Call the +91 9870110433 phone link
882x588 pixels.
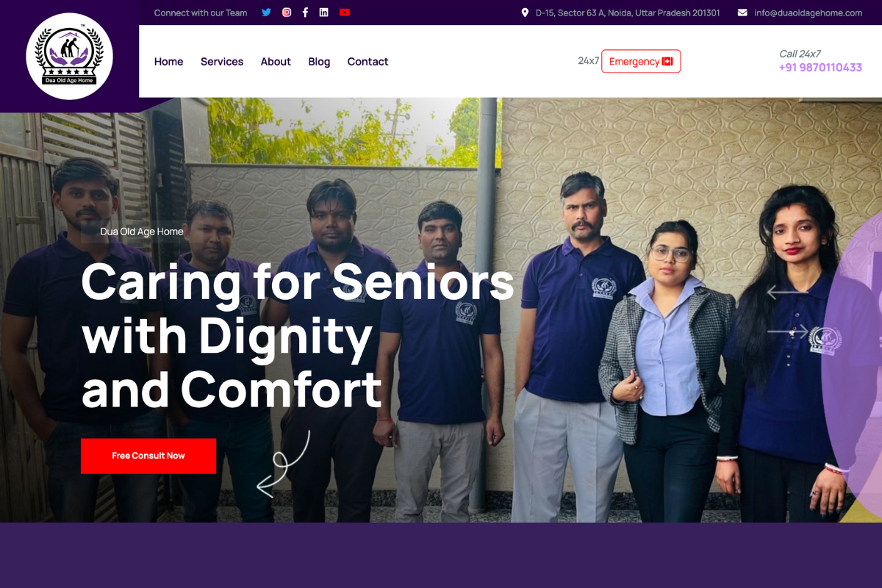pos(820,68)
